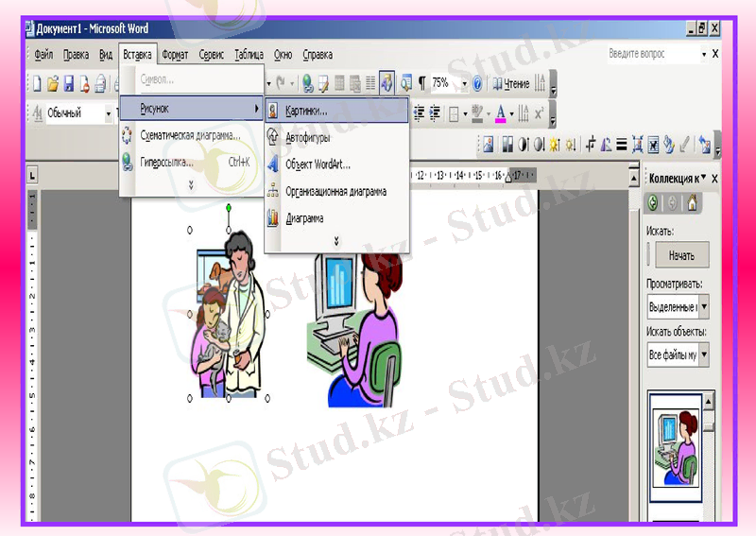Insert Excel worksheet toolbar icon

(x=355, y=84)
